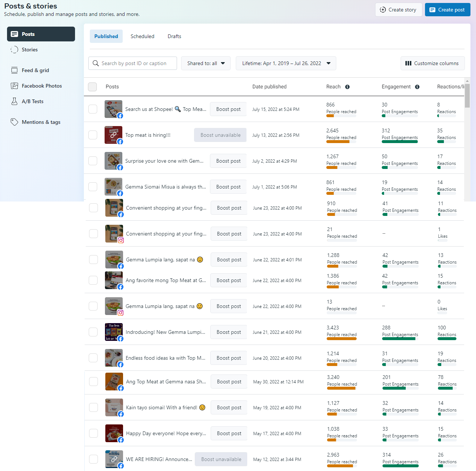This screenshot has width=476, height=471.
Task: Click Boost unavailable on WE ARE HIRING post
Action: point(221,459)
